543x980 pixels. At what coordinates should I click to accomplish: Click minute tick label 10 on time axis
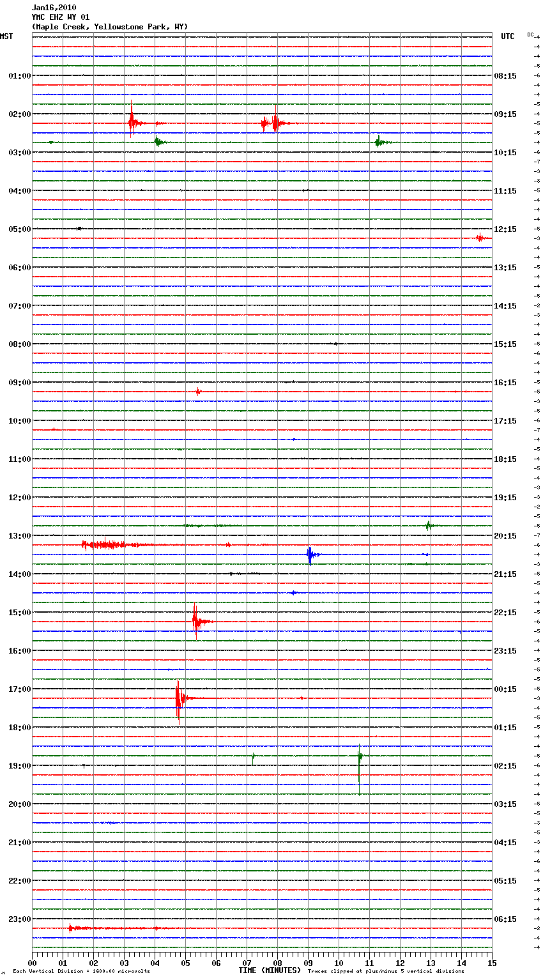pyautogui.click(x=339, y=963)
